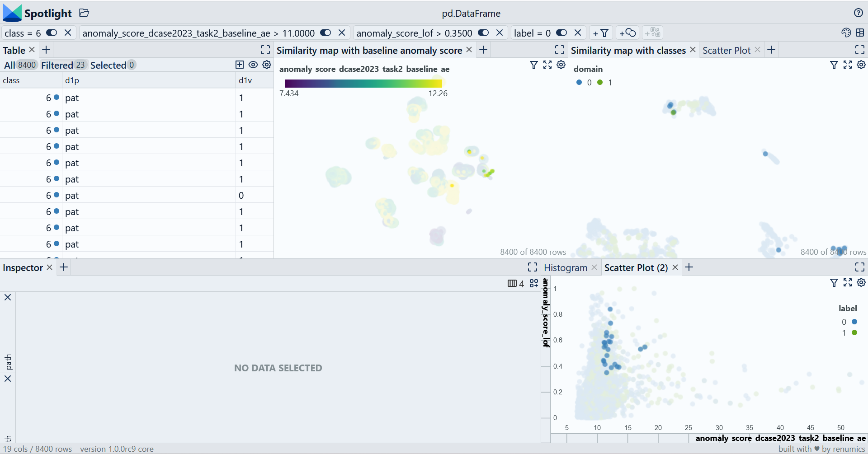Click the anomaly score color gradient bar
The image size is (868, 454).
(x=364, y=84)
